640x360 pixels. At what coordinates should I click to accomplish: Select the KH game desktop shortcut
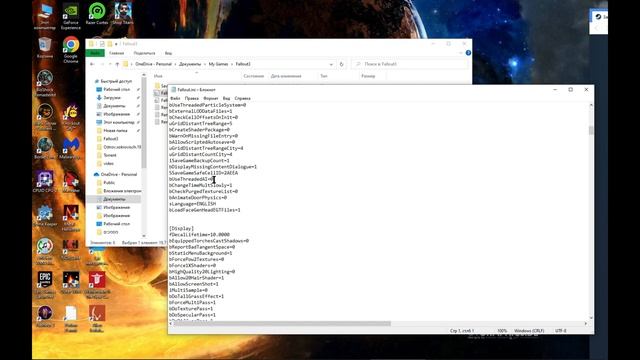point(71,249)
